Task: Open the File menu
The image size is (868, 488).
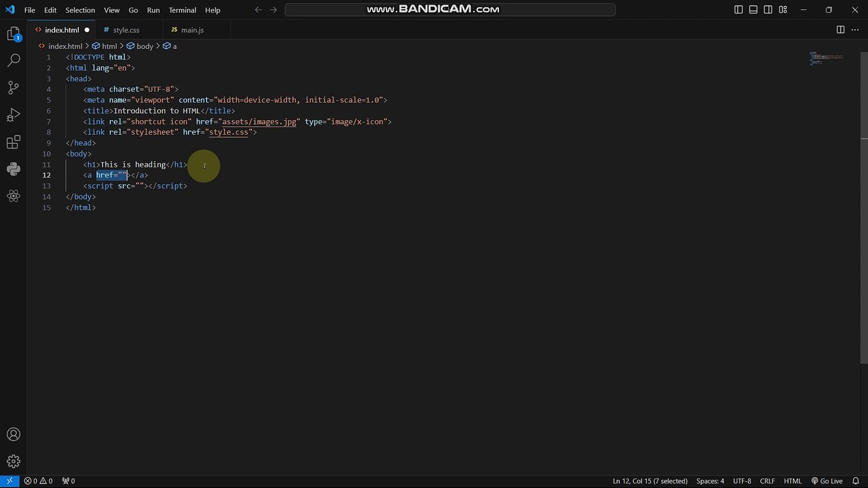Action: (x=30, y=10)
